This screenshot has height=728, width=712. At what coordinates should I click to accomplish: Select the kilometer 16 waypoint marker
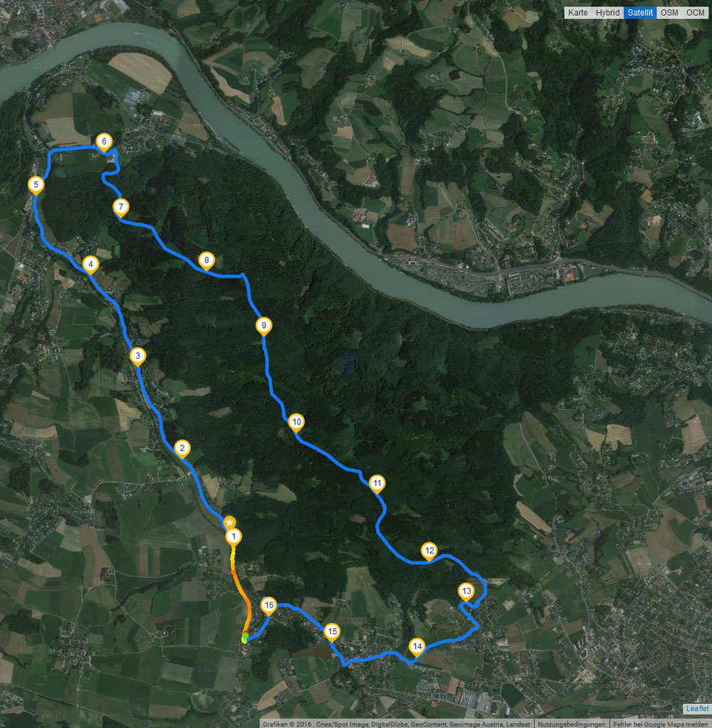(x=269, y=606)
